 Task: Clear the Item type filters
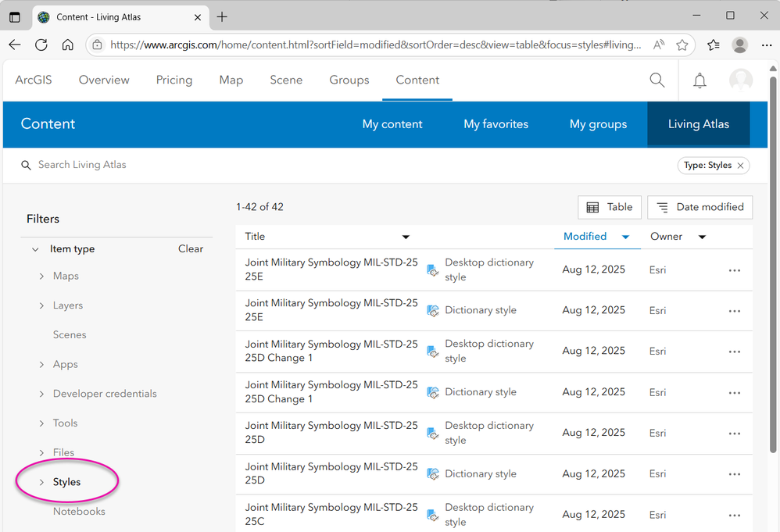(x=191, y=249)
